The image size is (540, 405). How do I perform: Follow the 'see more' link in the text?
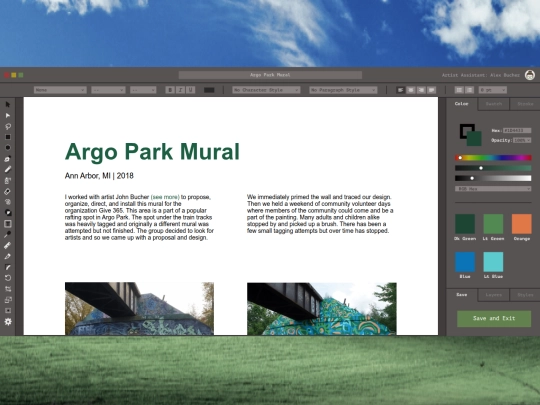coord(165,197)
